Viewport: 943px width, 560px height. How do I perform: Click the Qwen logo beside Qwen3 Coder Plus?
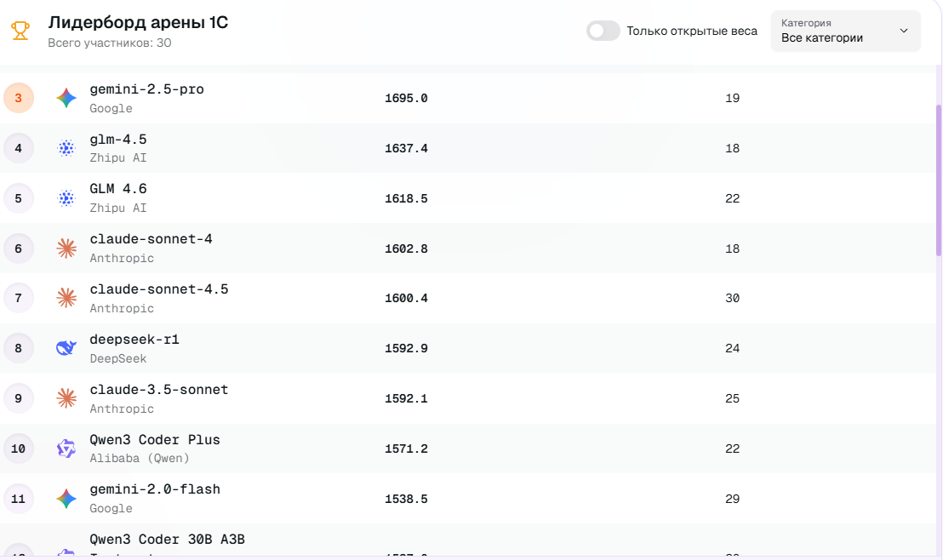pyautogui.click(x=66, y=449)
